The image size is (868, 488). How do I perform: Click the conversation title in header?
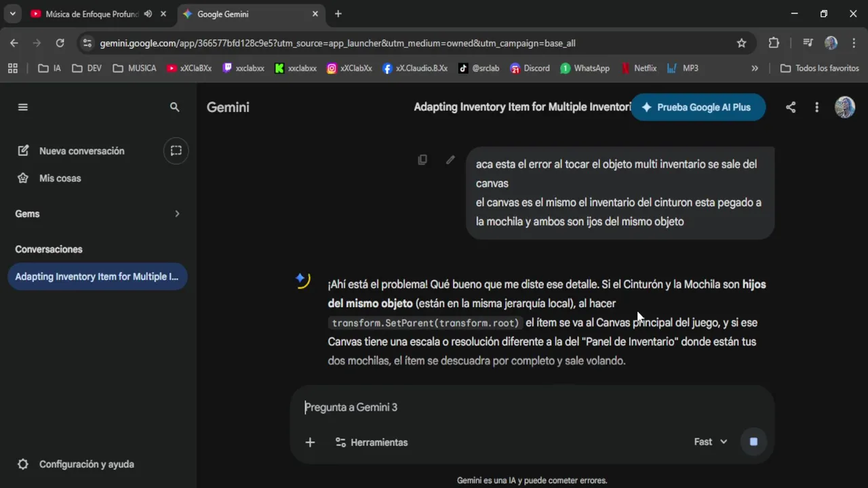522,107
